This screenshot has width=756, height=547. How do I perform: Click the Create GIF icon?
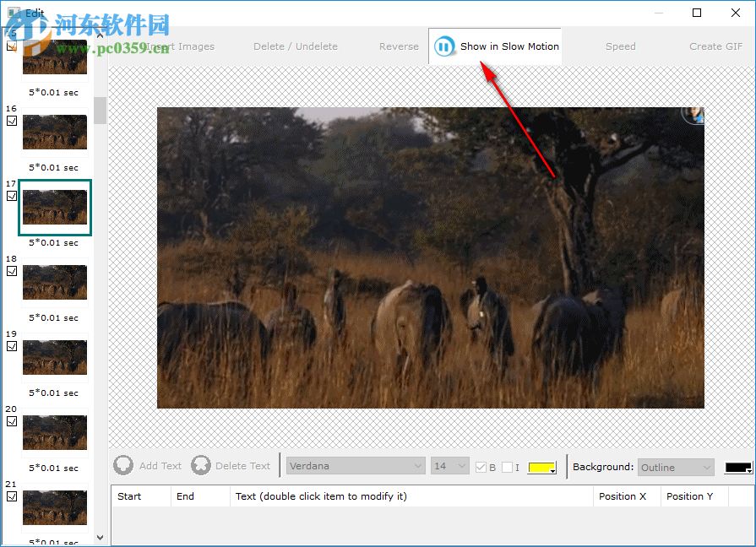(x=715, y=46)
